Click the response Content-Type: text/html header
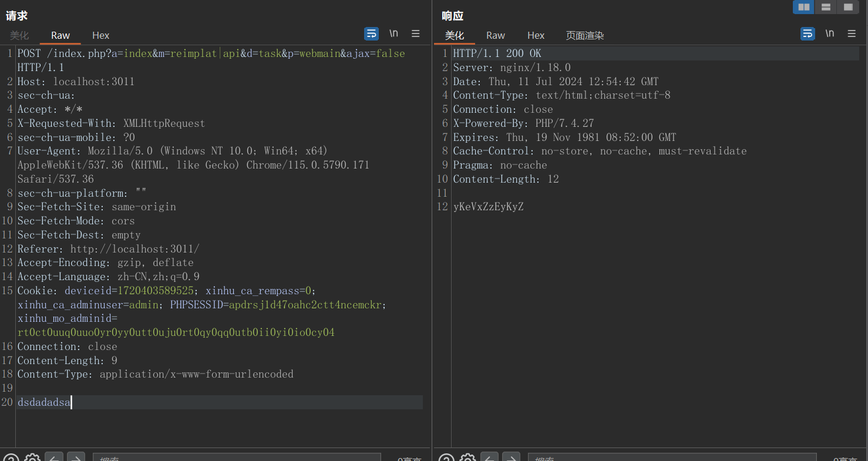The height and width of the screenshot is (461, 868). coord(562,95)
